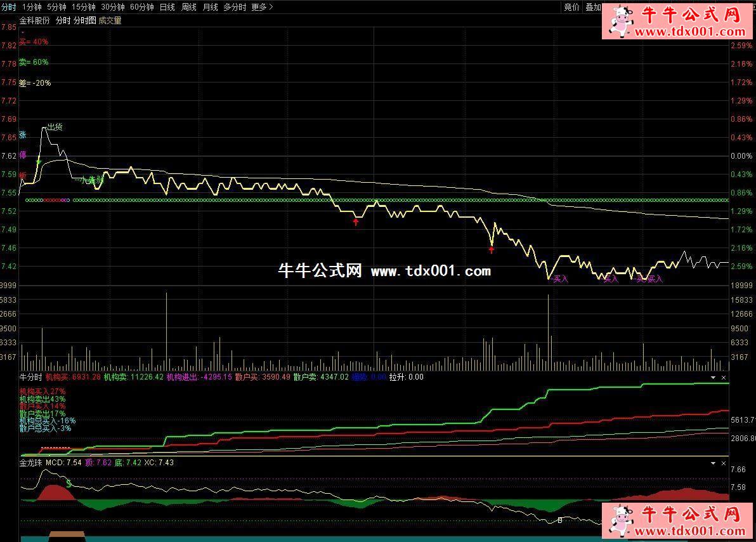The width and height of the screenshot is (756, 542).
Task: Switch to the 60分钟 period tab
Action: point(142,7)
